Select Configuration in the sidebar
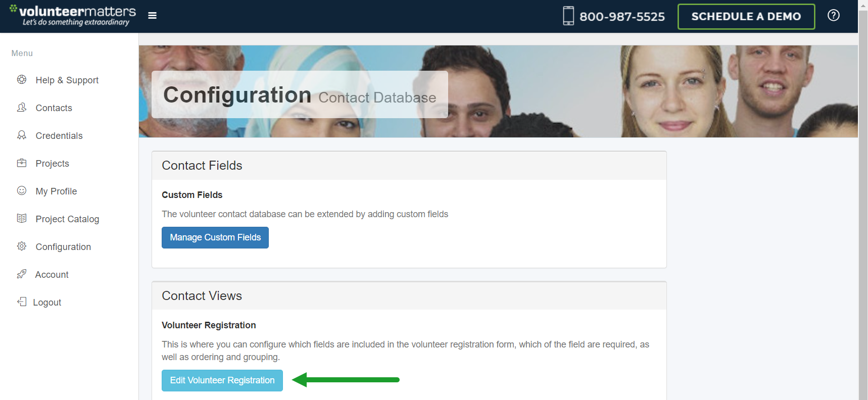This screenshot has width=868, height=400. click(64, 247)
